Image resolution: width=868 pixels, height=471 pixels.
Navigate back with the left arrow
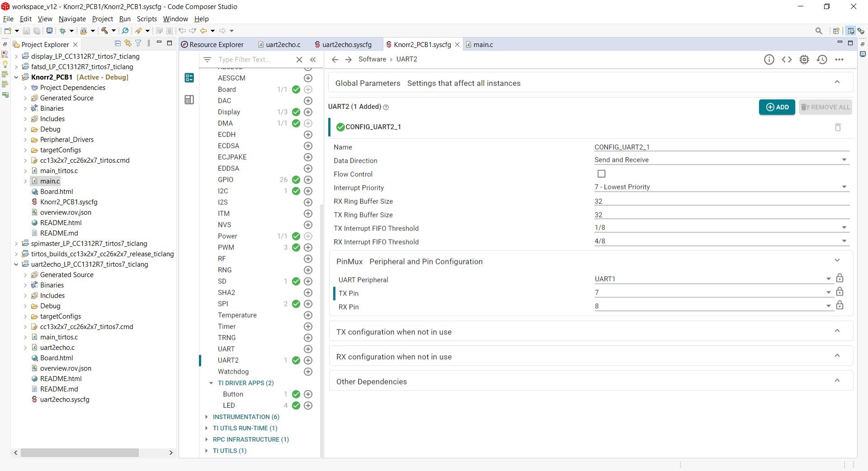pyautogui.click(x=335, y=60)
